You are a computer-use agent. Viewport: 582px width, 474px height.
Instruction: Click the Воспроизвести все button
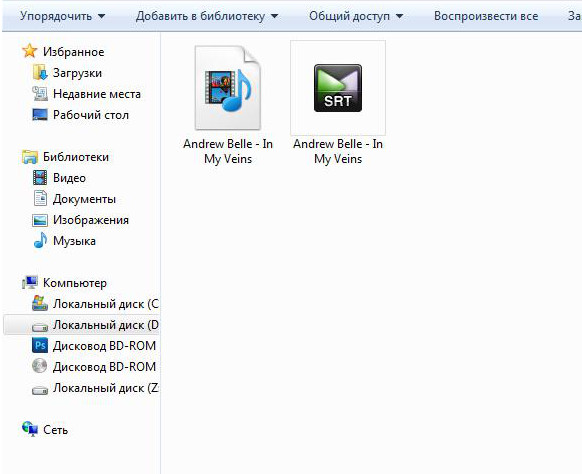[x=486, y=16]
